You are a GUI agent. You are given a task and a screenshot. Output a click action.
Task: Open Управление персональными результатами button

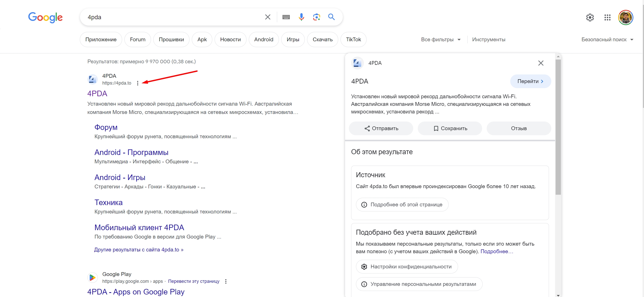pos(419,284)
